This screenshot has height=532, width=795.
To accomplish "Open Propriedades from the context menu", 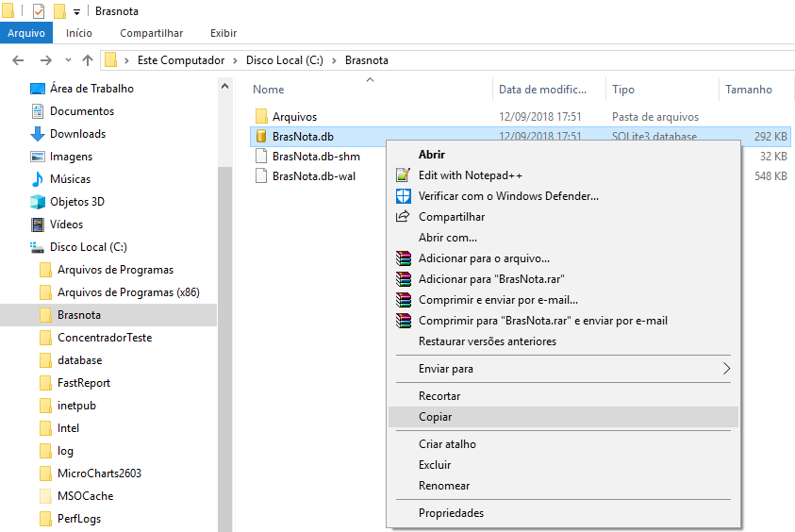I will point(563,513).
